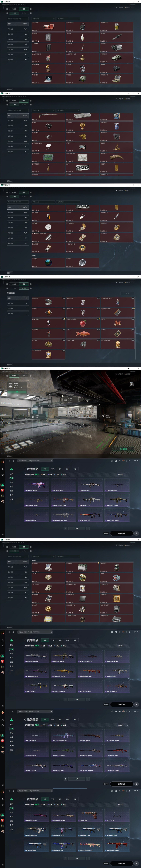Click the item search field in the topmost window
This screenshot has height=868, width=141.
click(x=18, y=18)
